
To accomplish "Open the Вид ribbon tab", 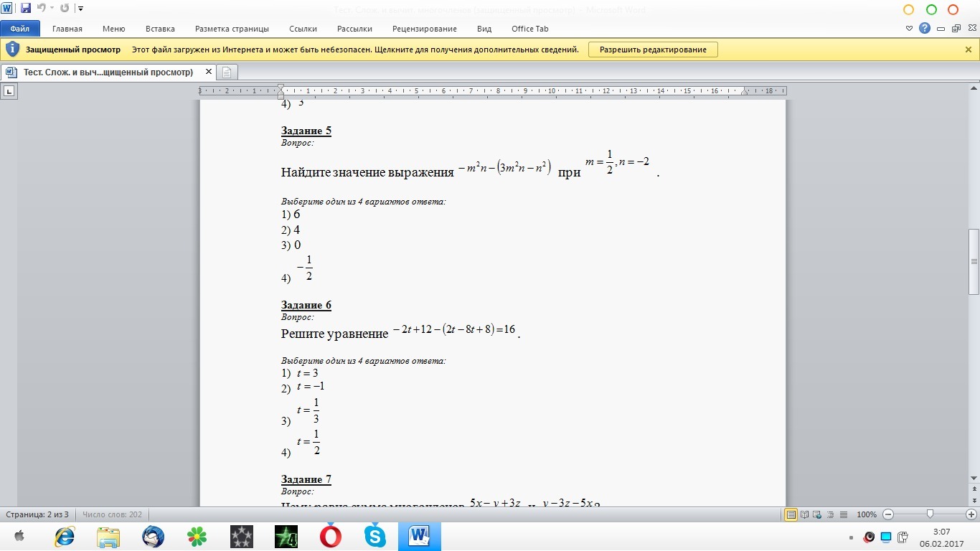I will tap(484, 29).
